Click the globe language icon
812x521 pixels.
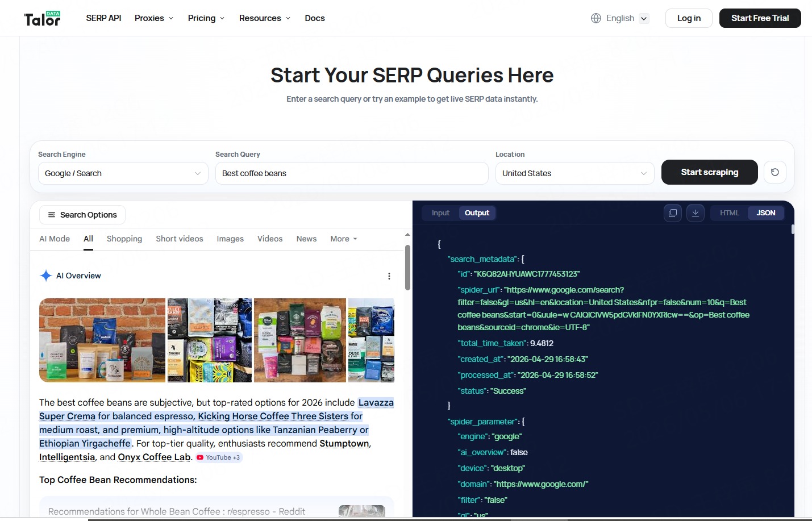coord(596,18)
